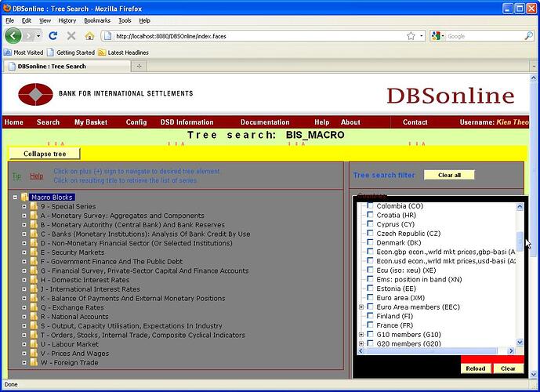540x392 pixels.
Task: Bookmark page with the star icon
Action: [411, 36]
